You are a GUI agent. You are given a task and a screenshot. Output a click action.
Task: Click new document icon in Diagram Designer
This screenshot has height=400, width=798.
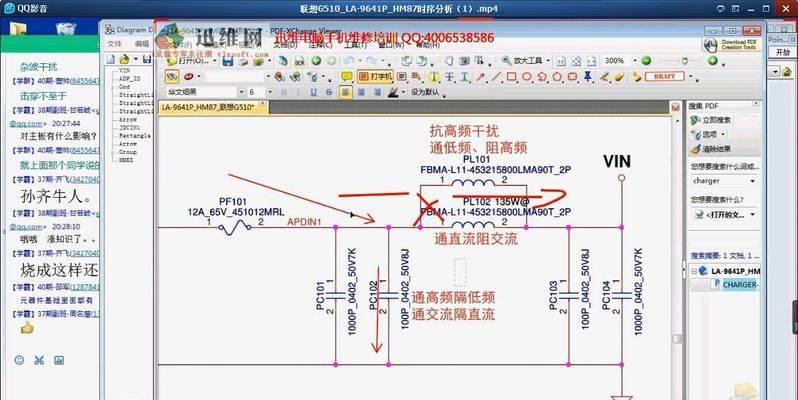tap(110, 60)
